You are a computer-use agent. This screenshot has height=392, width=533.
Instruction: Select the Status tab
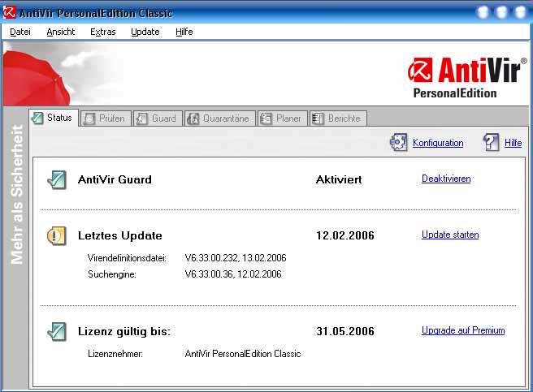pyautogui.click(x=54, y=118)
